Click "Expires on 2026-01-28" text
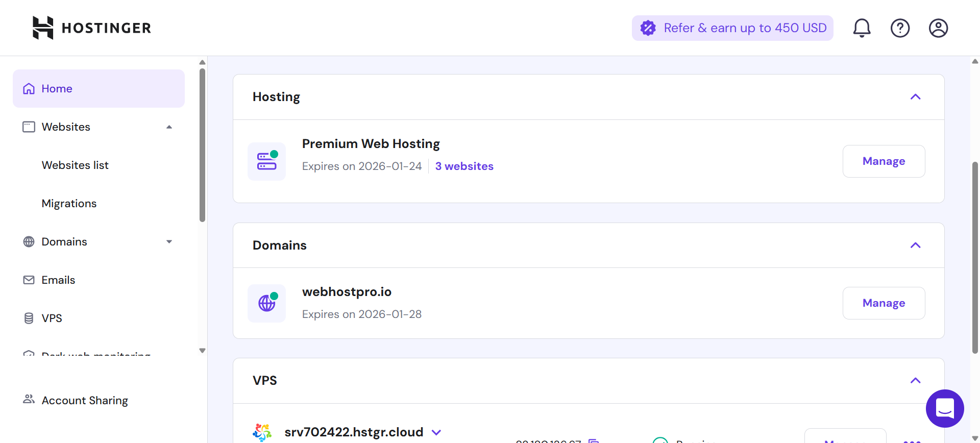 pos(362,314)
